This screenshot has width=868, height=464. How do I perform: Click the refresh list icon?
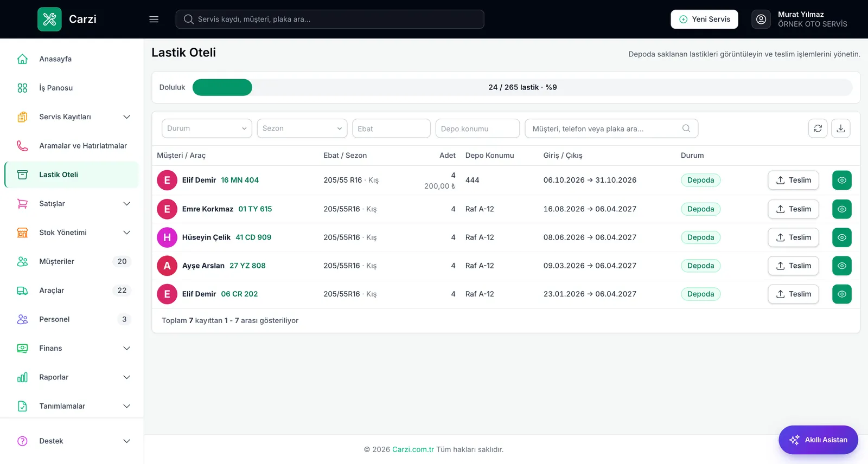[x=818, y=128]
